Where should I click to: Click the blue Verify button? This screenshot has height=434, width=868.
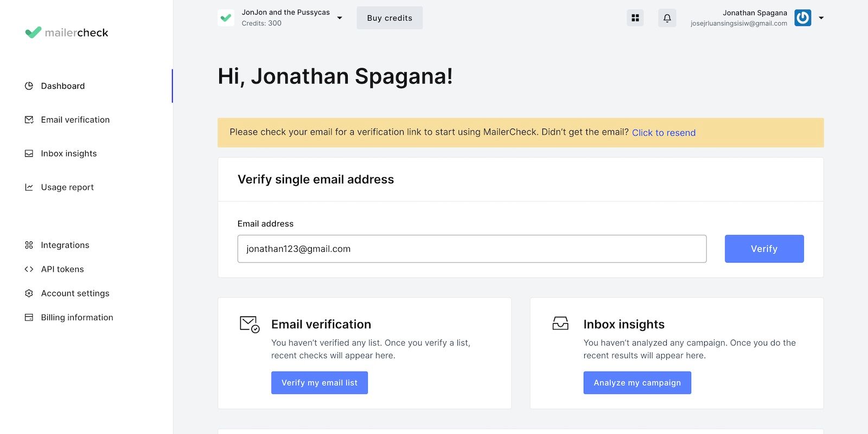click(764, 249)
